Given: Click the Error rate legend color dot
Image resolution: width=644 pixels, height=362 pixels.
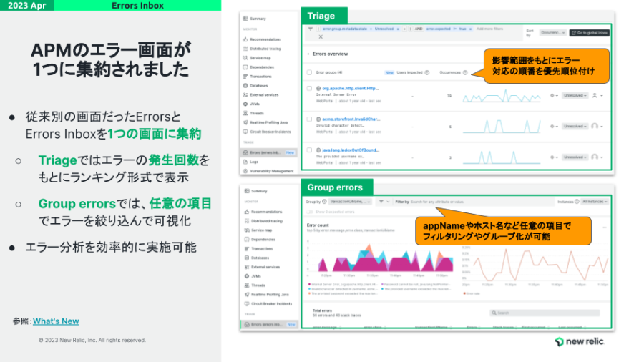Looking at the screenshot, I should coord(464,293).
